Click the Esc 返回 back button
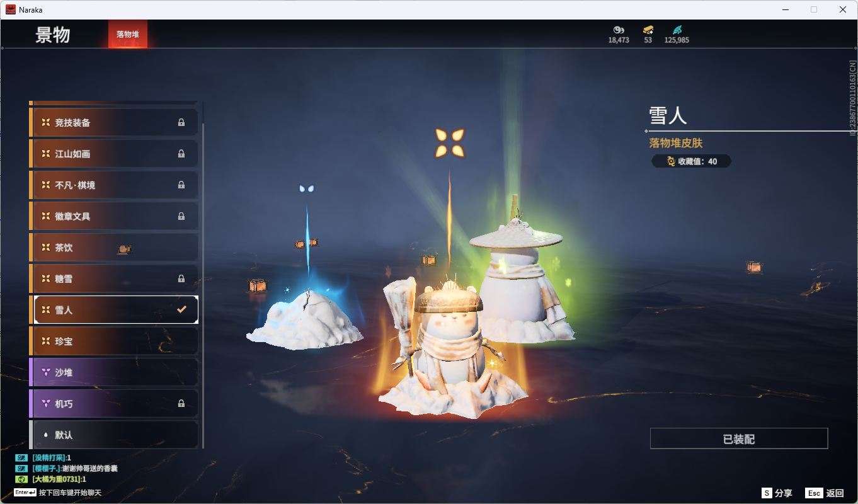The image size is (858, 504). coord(824,493)
